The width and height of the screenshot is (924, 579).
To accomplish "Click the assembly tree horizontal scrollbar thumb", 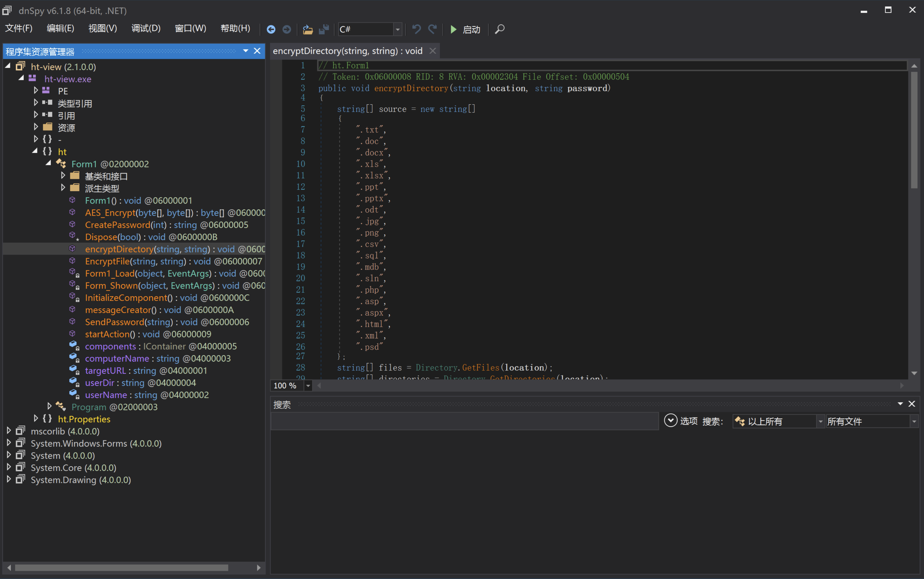I will pyautogui.click(x=121, y=568).
